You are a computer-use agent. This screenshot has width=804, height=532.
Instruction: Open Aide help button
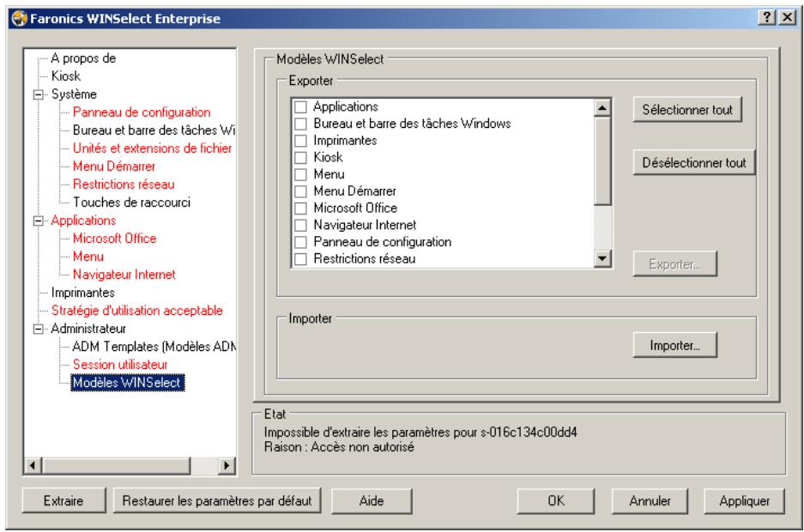372,501
